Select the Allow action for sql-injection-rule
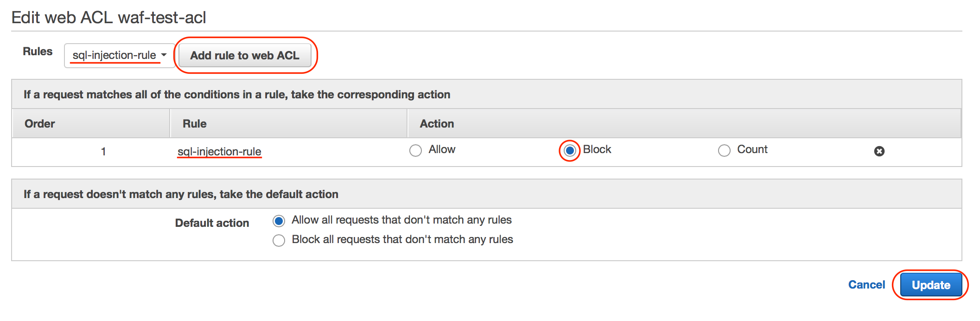 click(x=415, y=150)
